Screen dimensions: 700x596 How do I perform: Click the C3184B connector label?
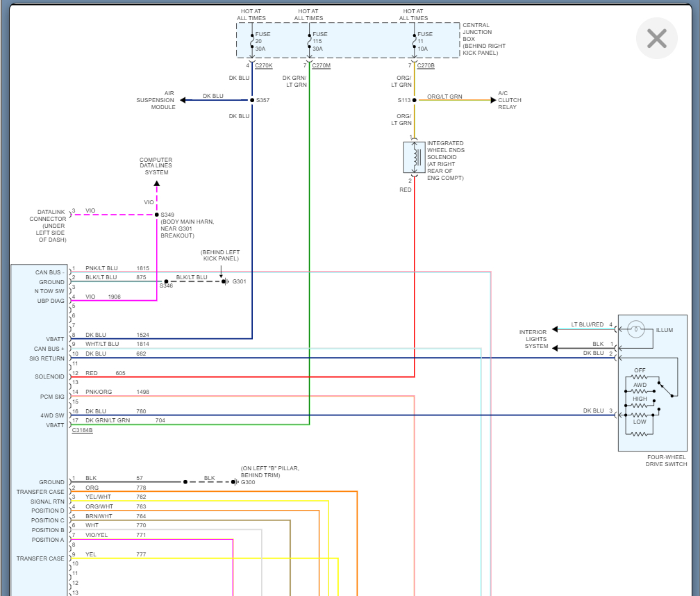pyautogui.click(x=82, y=431)
